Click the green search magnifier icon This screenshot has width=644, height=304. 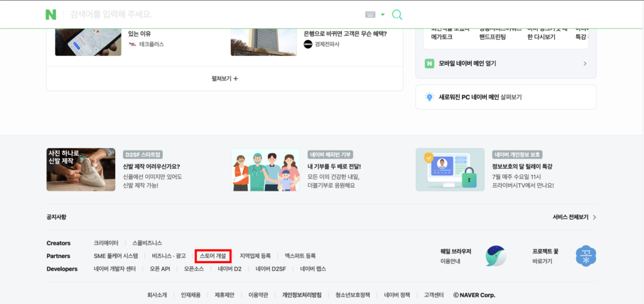click(x=397, y=14)
